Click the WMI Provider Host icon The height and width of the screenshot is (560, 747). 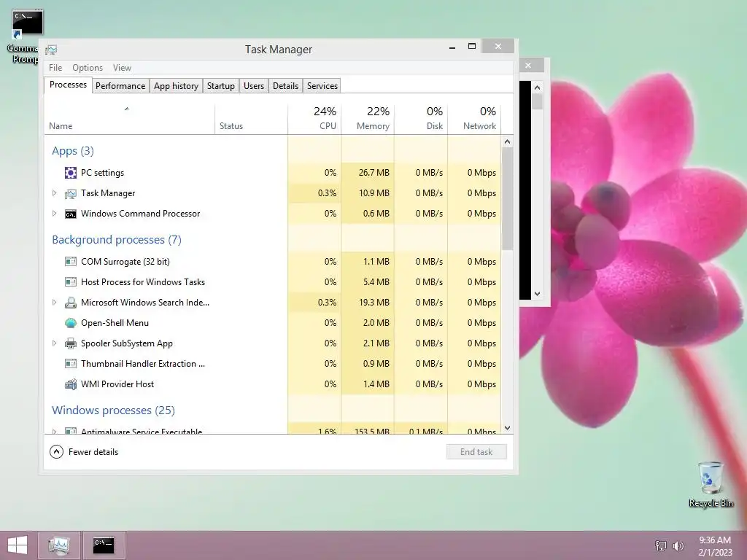pyautogui.click(x=71, y=384)
